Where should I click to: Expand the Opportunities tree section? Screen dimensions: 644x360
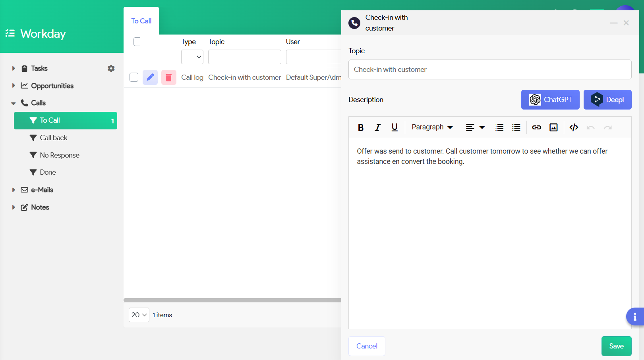[14, 86]
